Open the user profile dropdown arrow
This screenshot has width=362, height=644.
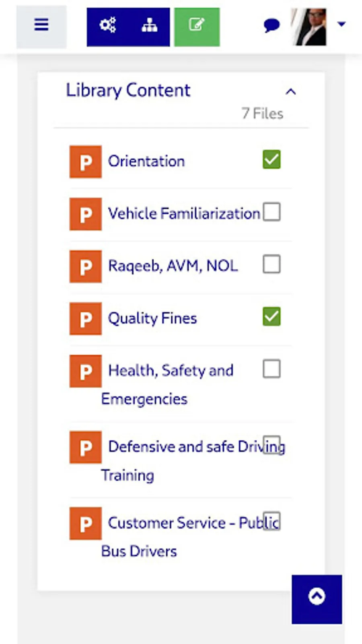coord(341,25)
